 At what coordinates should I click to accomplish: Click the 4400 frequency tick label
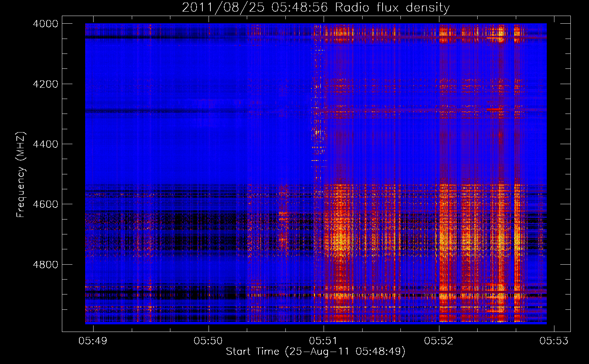(x=46, y=144)
